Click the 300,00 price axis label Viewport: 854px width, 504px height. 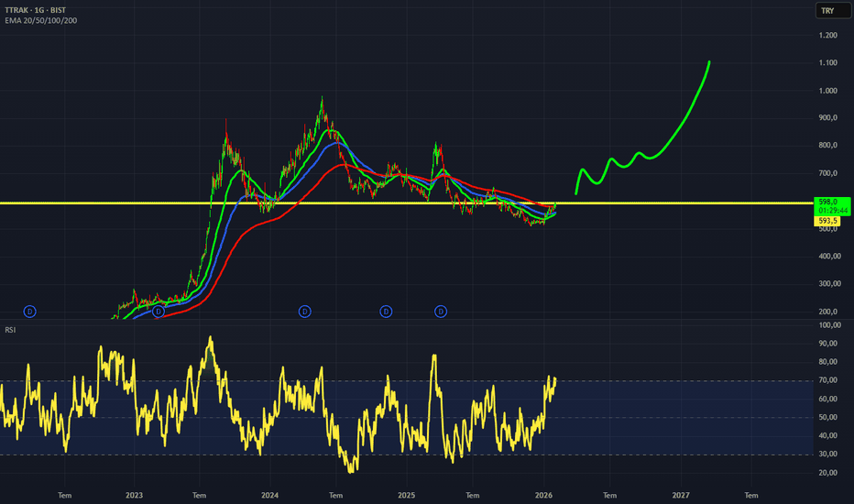tap(829, 284)
